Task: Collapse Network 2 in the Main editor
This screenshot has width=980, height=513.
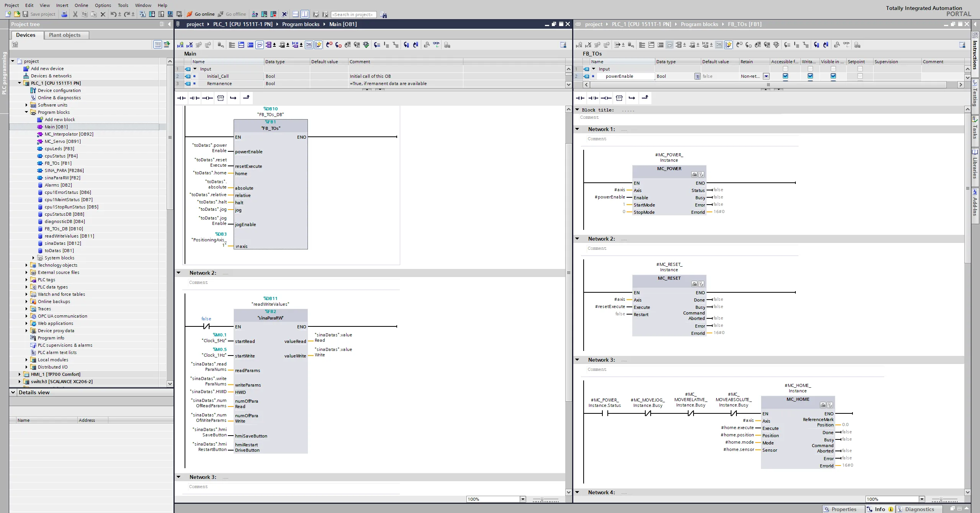Action: pyautogui.click(x=178, y=273)
